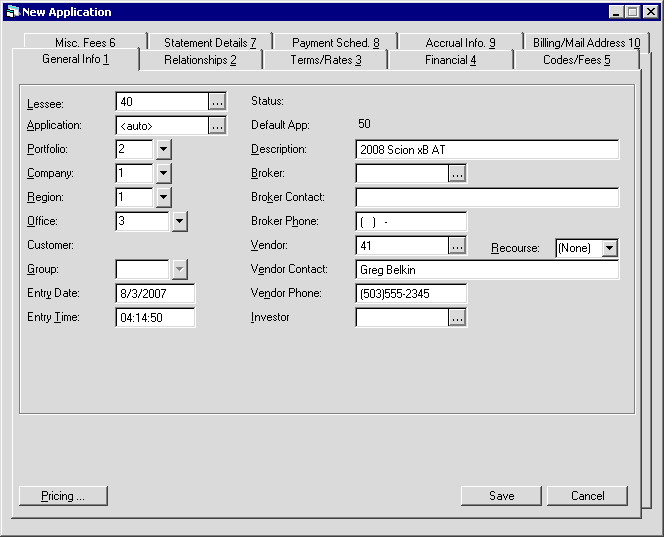
Task: Click the Company field value box
Action: pyautogui.click(x=134, y=173)
